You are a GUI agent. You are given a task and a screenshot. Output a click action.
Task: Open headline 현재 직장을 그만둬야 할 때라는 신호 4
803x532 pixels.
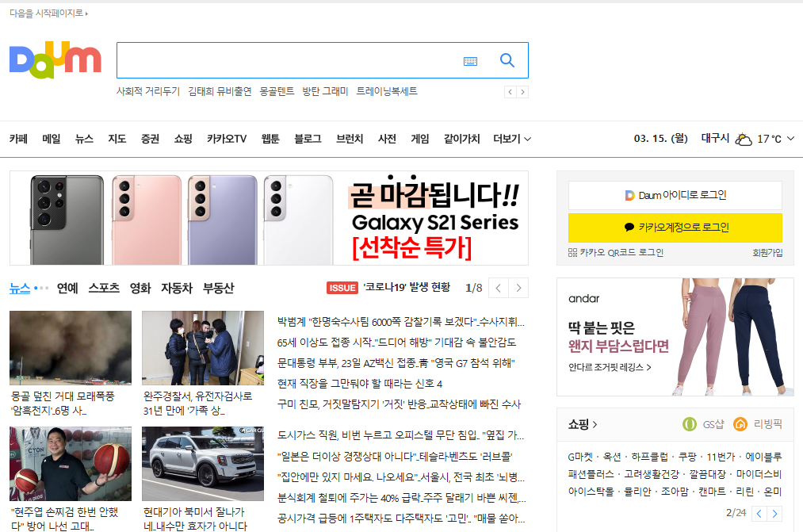coord(360,384)
